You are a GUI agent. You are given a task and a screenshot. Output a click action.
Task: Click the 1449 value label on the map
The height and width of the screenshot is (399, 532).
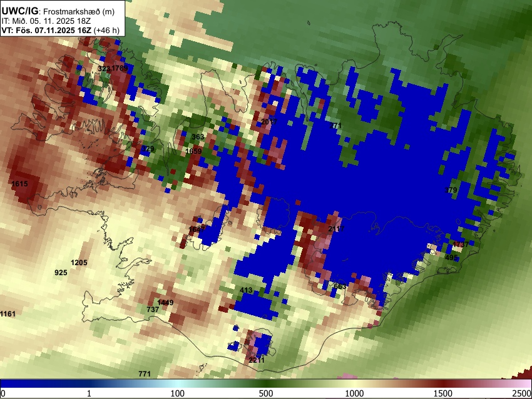[166, 303]
